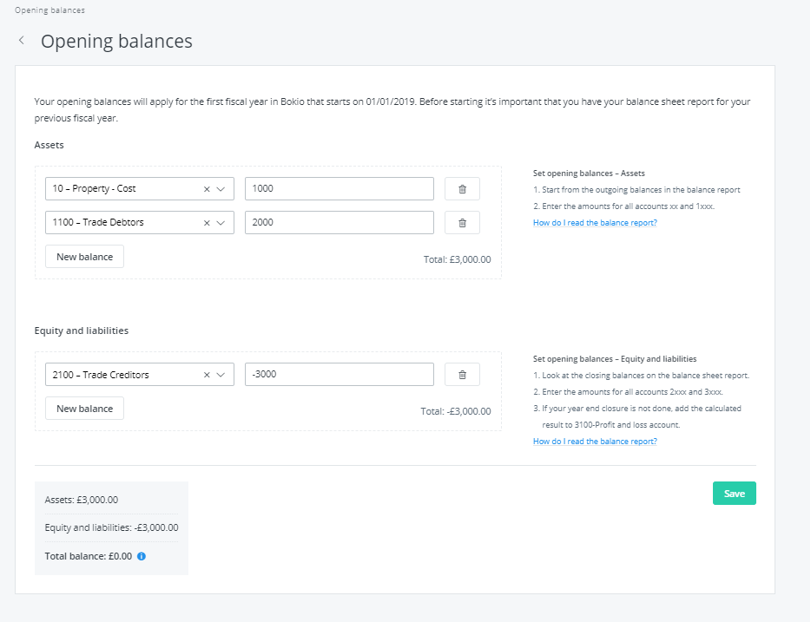Add a New balance under Equity and liabilities
The height and width of the screenshot is (622, 810).
pos(84,408)
